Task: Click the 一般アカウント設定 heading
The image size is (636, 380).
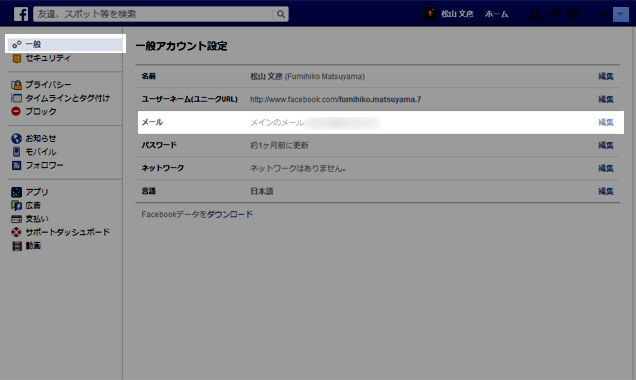Action: 182,46
